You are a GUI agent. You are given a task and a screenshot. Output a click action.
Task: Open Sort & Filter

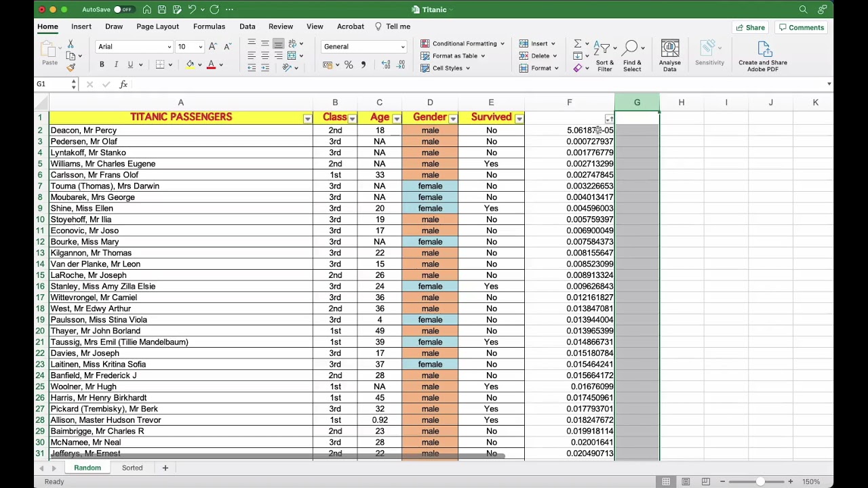[x=604, y=55]
